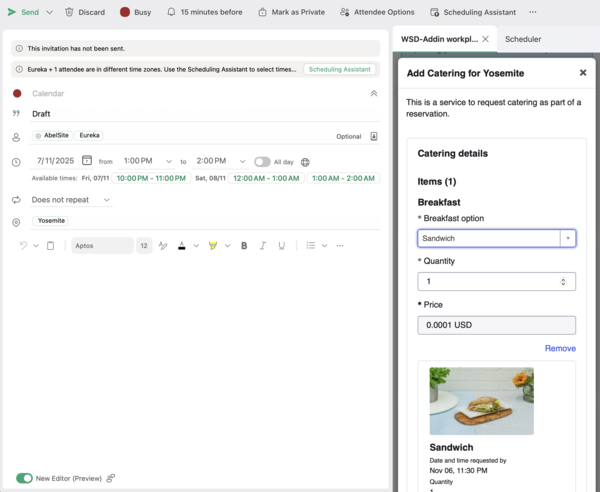
Task: Open the time zone globe icon
Action: (x=305, y=162)
